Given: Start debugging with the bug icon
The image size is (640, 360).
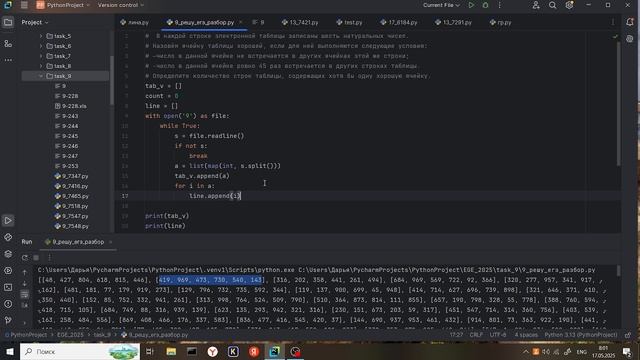Looking at the screenshot, I should [x=485, y=5].
